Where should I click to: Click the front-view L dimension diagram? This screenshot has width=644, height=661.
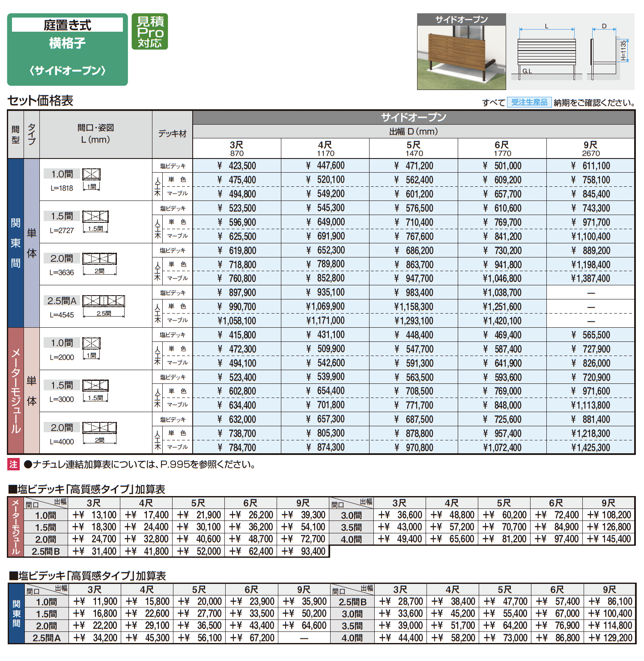tap(546, 52)
